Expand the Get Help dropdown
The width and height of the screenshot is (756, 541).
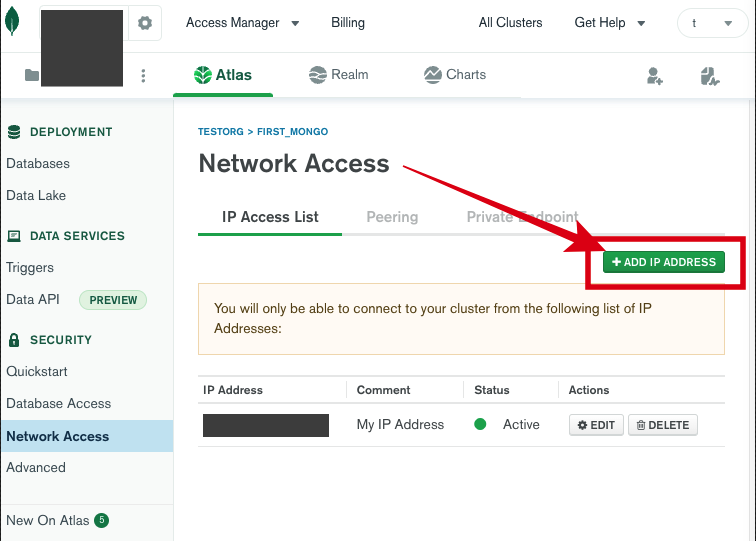pyautogui.click(x=609, y=23)
